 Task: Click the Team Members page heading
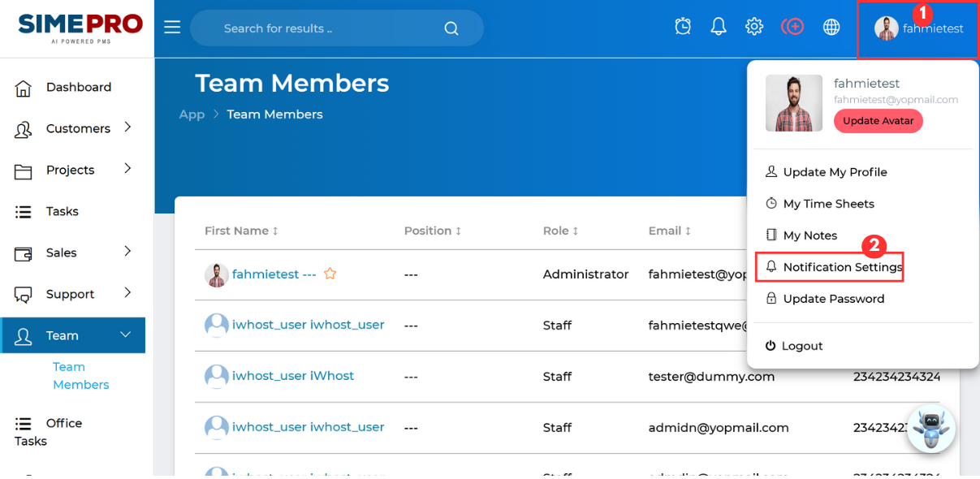point(292,83)
